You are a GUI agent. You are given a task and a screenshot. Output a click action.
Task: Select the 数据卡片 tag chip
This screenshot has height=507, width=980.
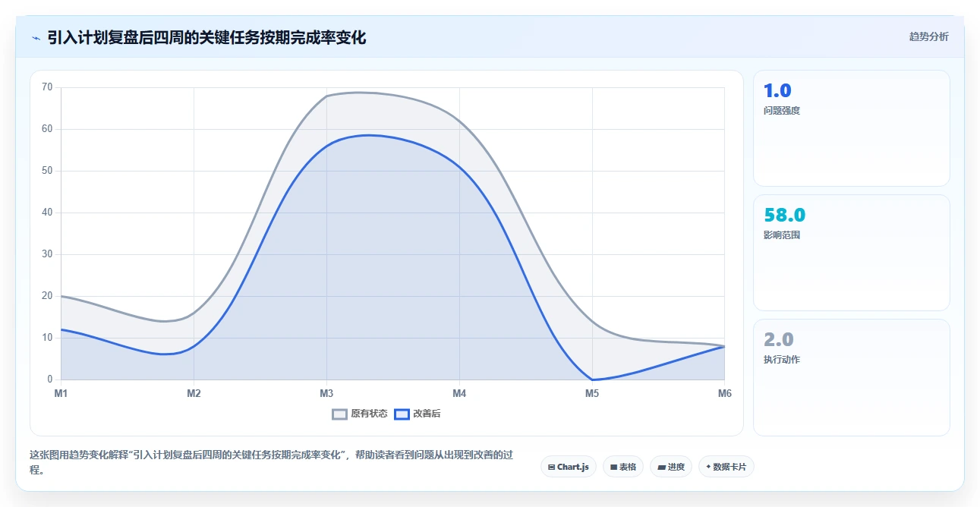coord(726,467)
